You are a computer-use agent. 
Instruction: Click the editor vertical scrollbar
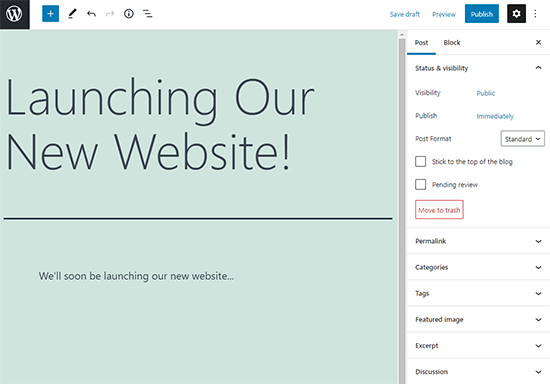402,207
